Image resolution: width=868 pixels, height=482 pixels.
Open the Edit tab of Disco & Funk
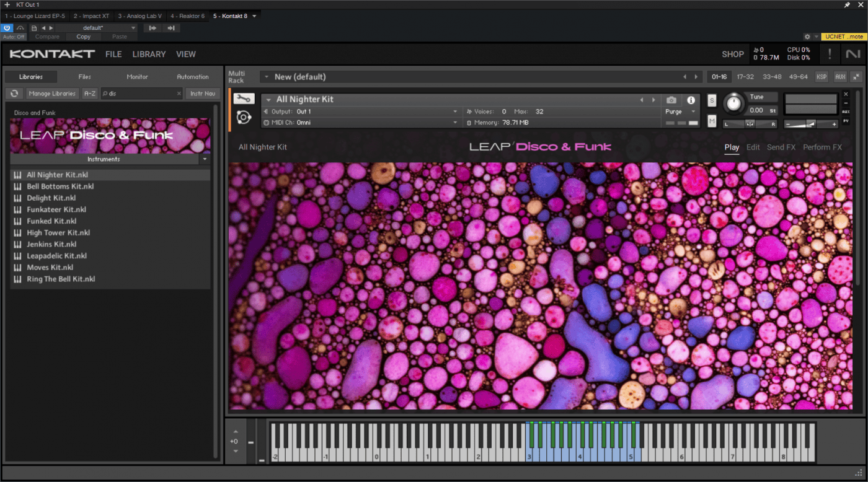click(753, 147)
